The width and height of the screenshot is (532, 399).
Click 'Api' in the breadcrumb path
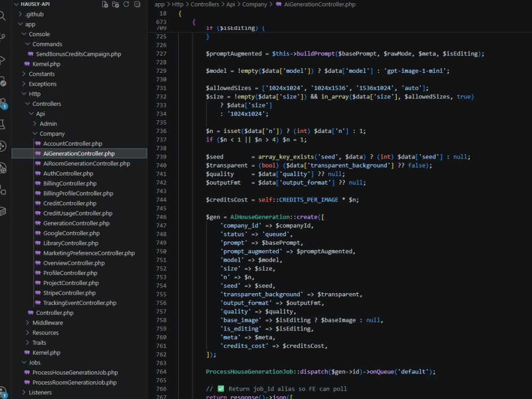pyautogui.click(x=230, y=4)
